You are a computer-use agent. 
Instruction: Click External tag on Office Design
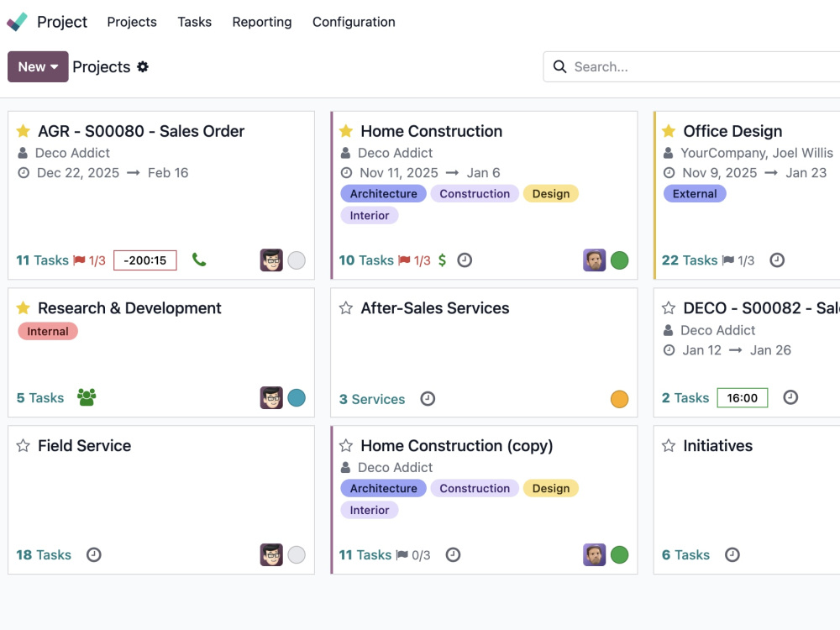(x=695, y=193)
